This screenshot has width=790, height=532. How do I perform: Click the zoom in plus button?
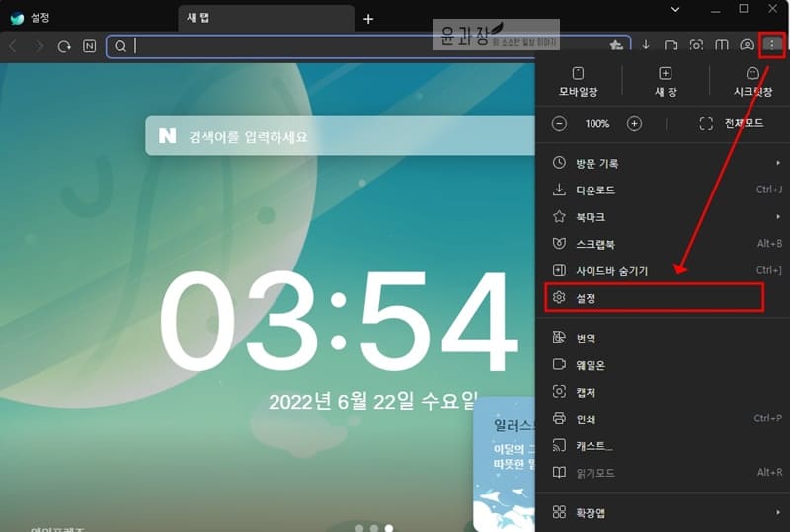634,124
